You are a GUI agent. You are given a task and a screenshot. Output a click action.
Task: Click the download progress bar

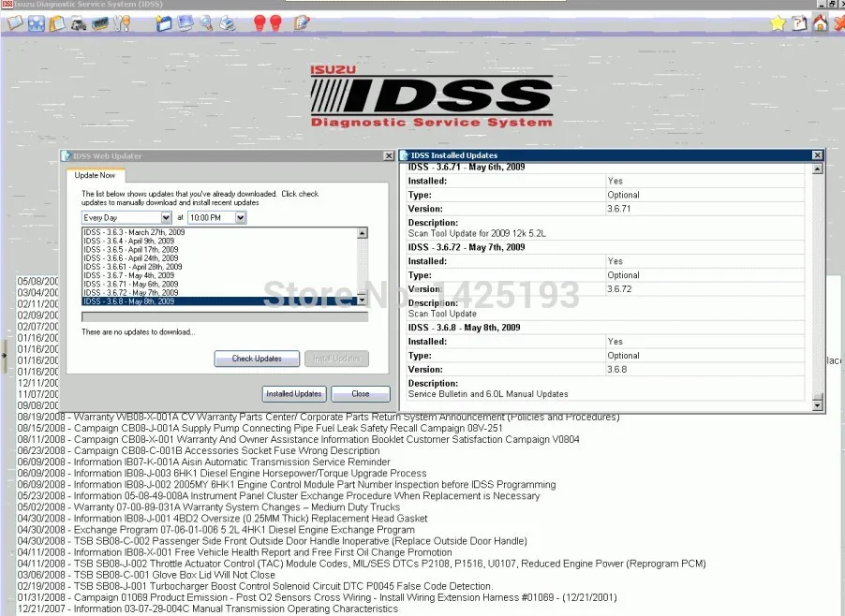[x=225, y=316]
